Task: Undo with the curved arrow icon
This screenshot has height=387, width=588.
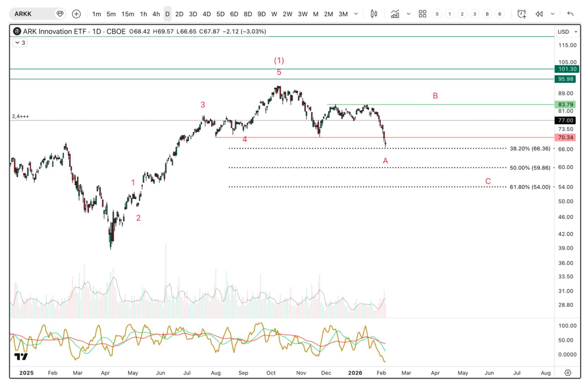Action: point(570,14)
